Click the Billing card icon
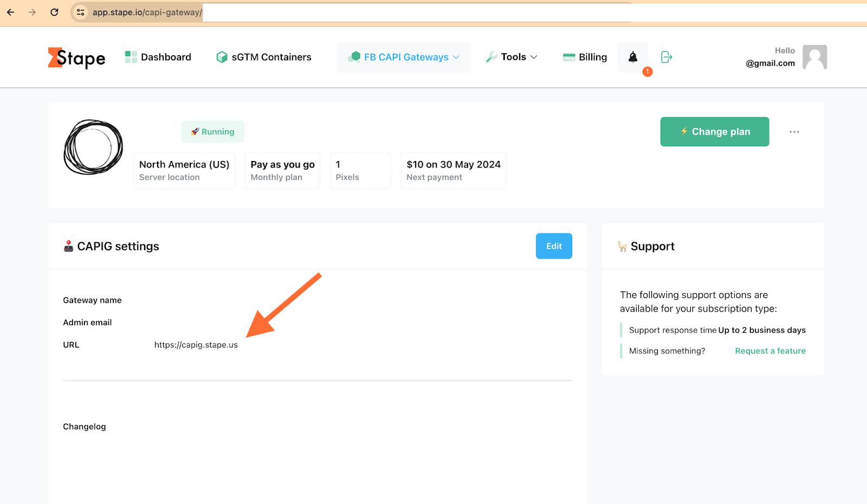 569,57
